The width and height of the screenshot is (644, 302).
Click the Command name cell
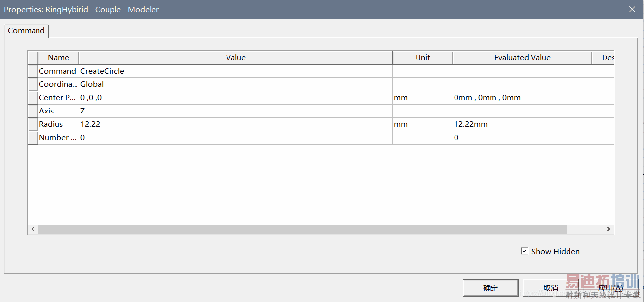(58, 71)
